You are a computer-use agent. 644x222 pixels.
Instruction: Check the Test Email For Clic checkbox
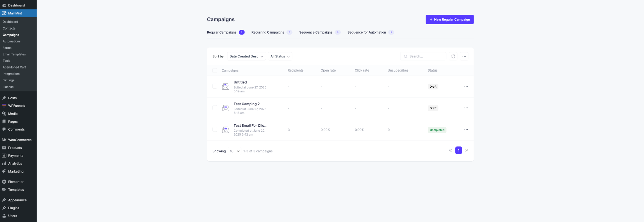pos(215,129)
